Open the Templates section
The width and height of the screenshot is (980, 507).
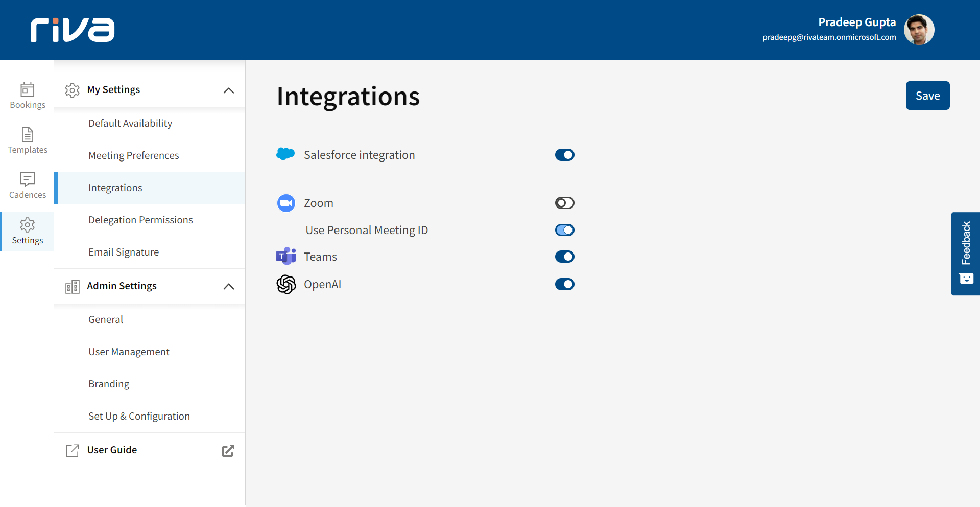[27, 141]
